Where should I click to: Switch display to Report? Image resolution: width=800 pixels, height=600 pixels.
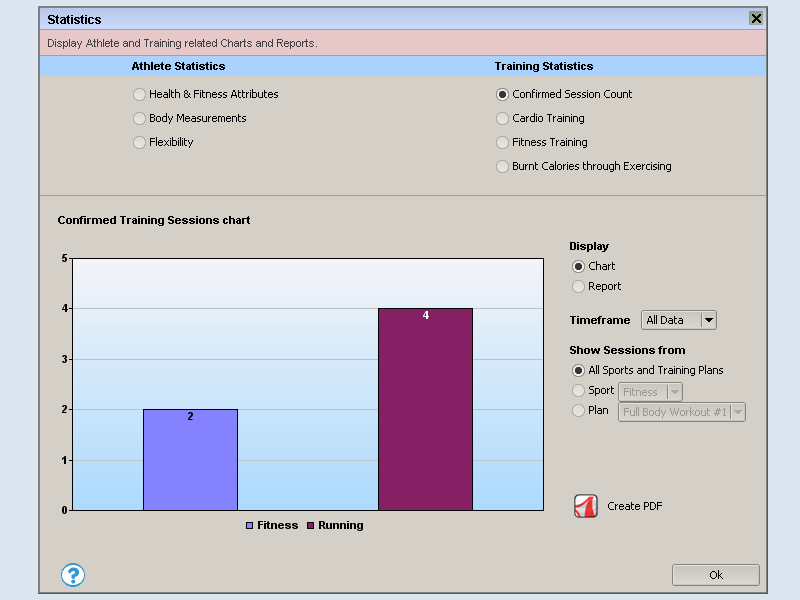[578, 286]
